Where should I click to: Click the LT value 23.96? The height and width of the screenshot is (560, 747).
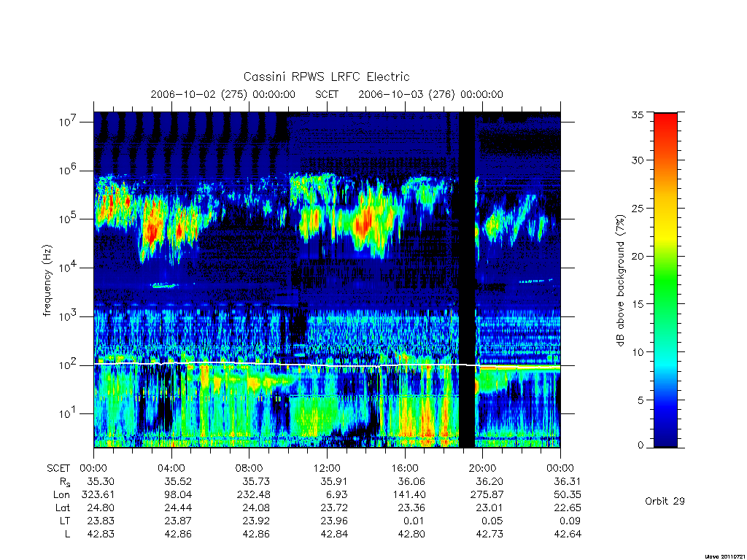[x=333, y=521]
